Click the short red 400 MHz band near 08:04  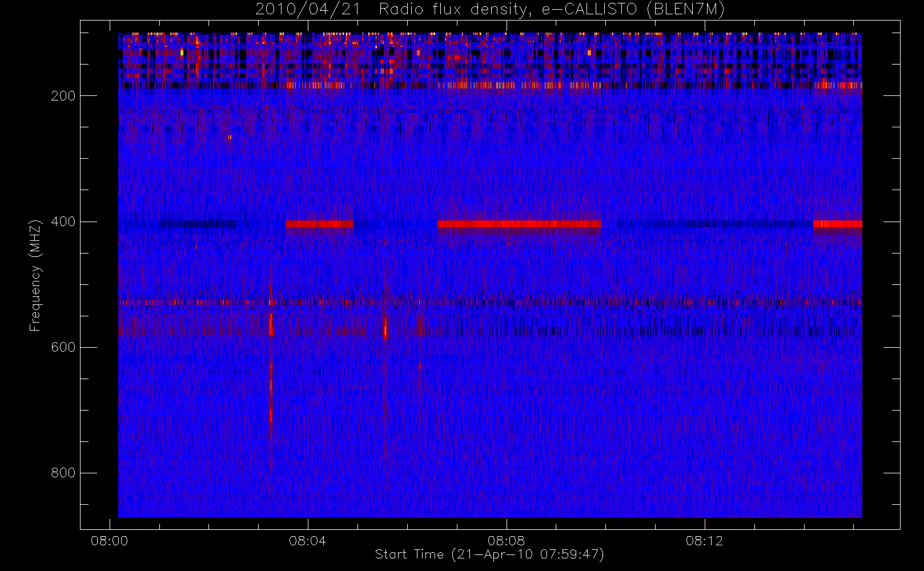319,224
